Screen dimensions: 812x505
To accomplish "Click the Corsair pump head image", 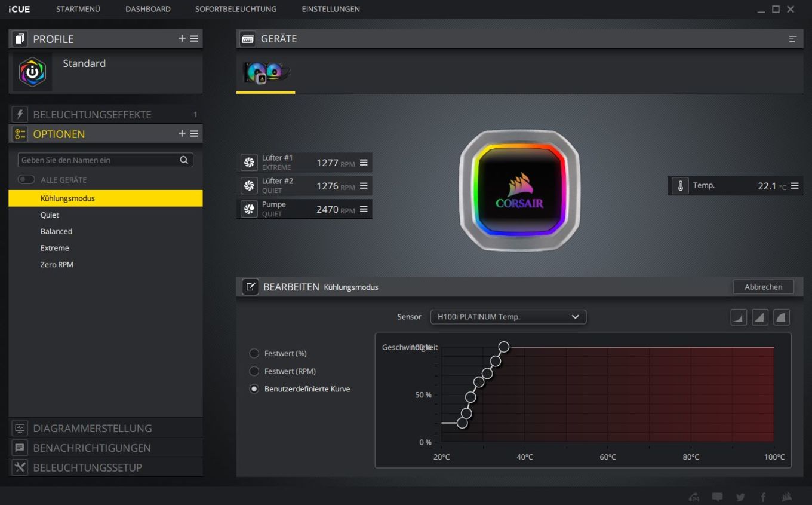I will click(519, 191).
